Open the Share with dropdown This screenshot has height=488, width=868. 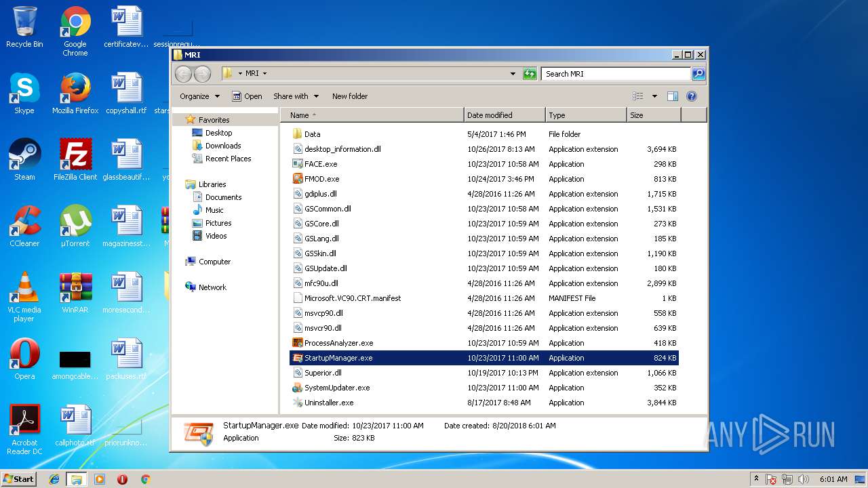tap(296, 96)
